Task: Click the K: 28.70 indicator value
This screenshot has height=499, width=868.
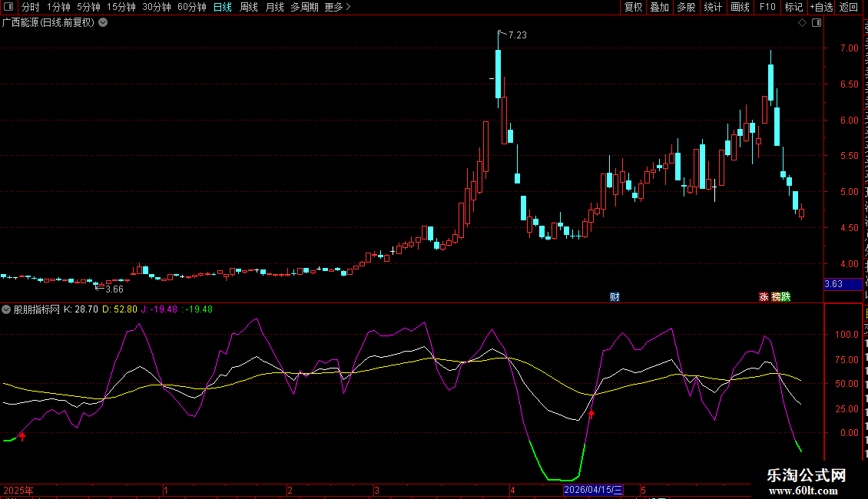Action: coord(81,309)
